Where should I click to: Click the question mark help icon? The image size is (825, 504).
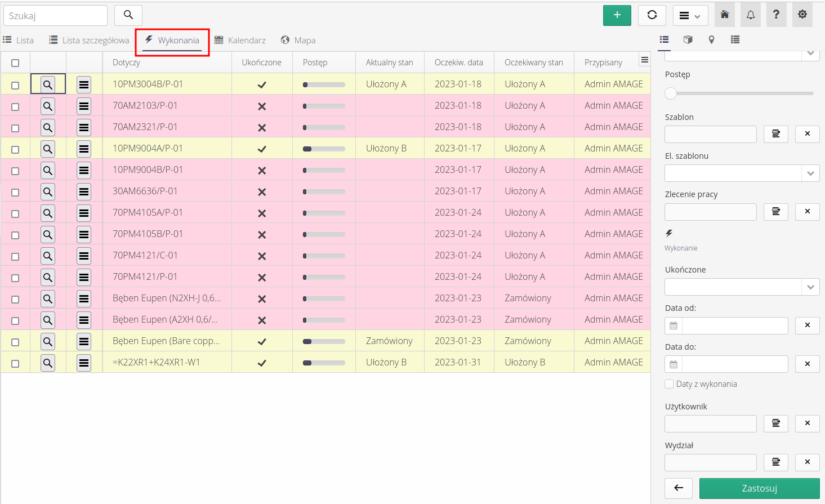776,15
